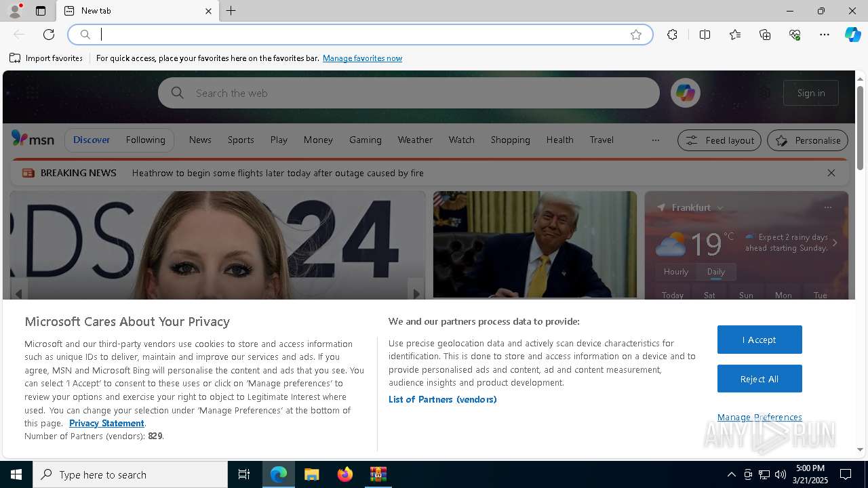Open File Explorer from taskbar
Screen dimensions: 868x488
[312, 474]
